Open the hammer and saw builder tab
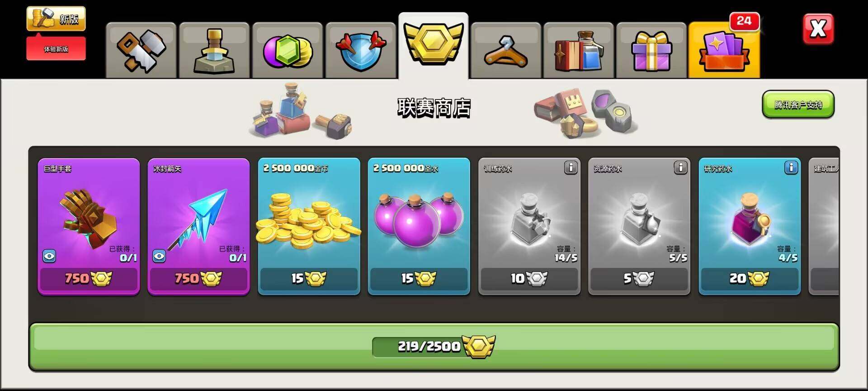Image resolution: width=868 pixels, height=391 pixels. (x=141, y=51)
